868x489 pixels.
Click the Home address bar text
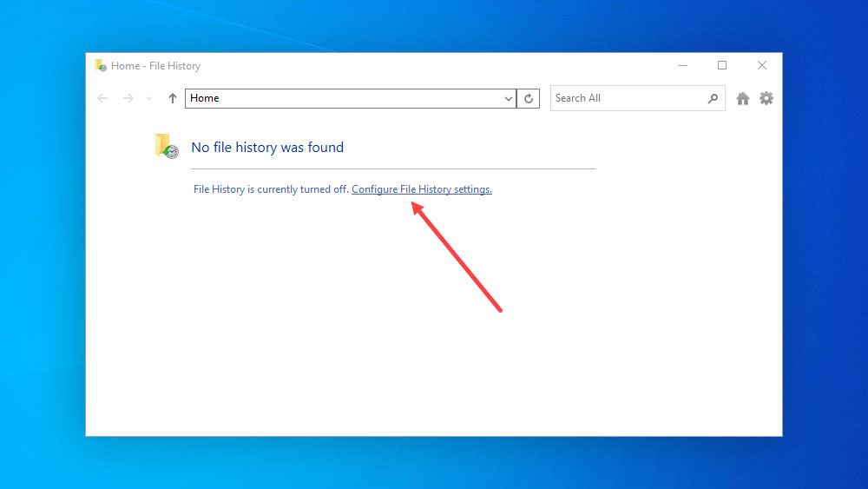coord(204,98)
